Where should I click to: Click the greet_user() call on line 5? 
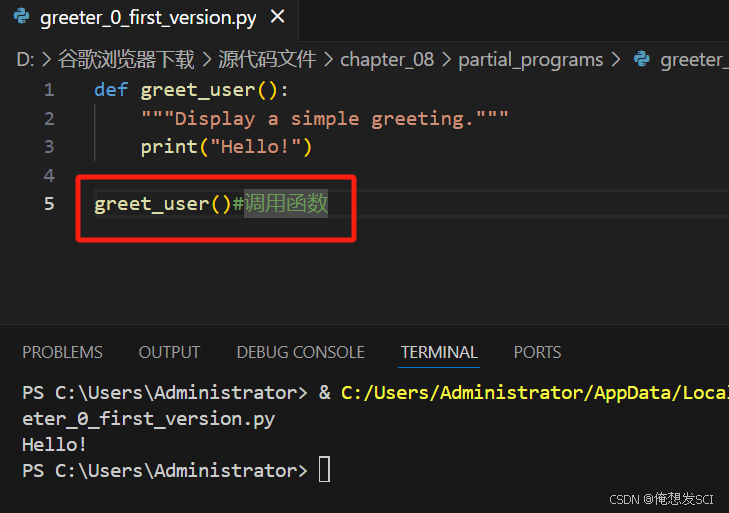[x=163, y=204]
